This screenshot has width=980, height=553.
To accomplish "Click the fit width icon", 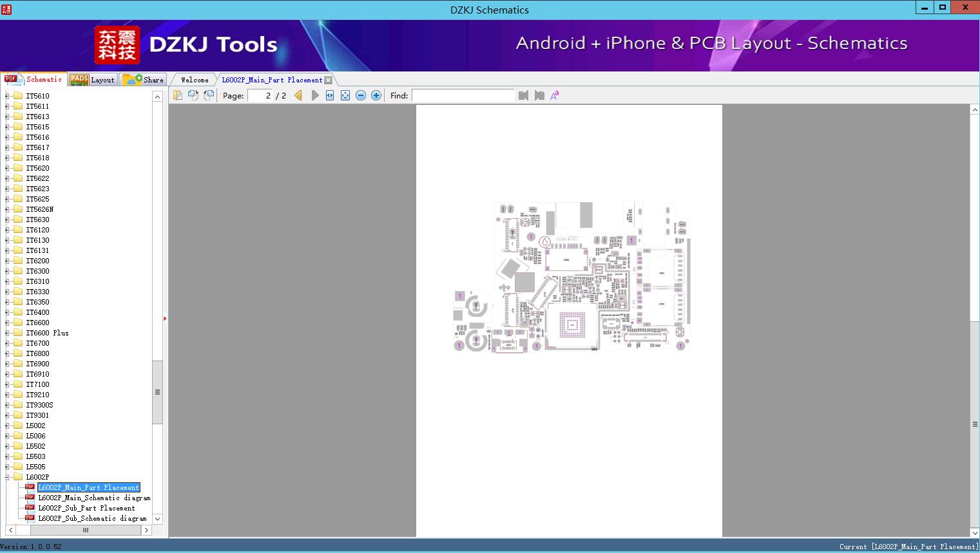I will (x=330, y=95).
